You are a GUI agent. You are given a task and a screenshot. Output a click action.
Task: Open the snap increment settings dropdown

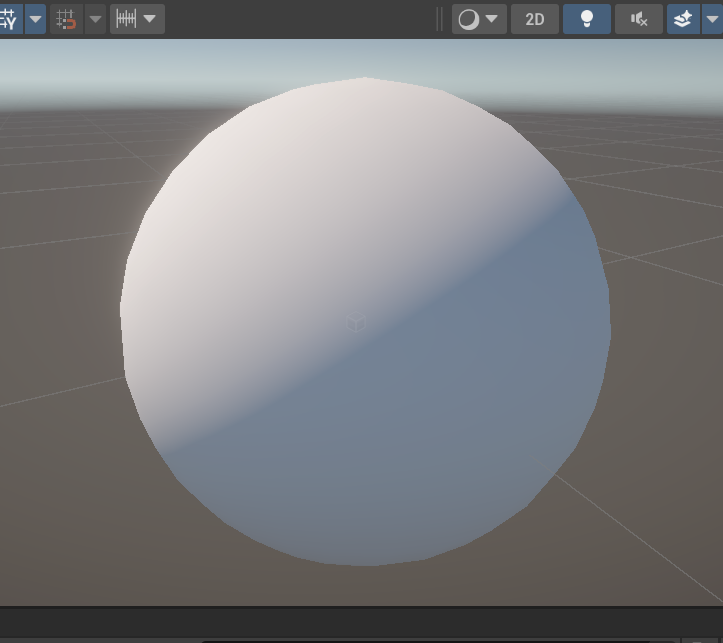137,19
